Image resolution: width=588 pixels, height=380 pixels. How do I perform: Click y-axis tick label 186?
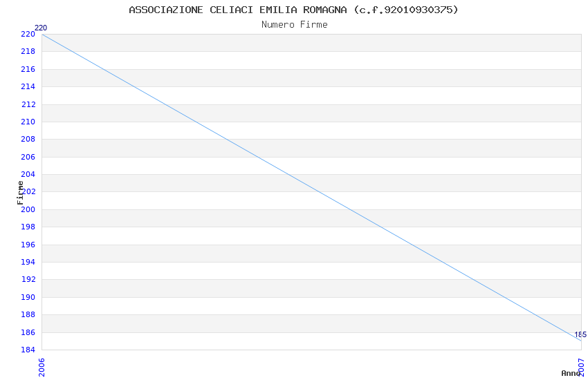click(28, 332)
